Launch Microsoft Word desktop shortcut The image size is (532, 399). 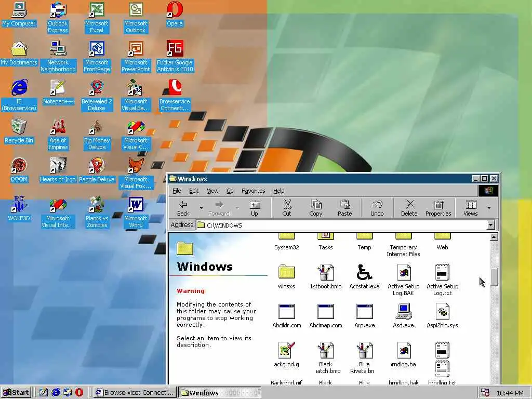(x=136, y=212)
